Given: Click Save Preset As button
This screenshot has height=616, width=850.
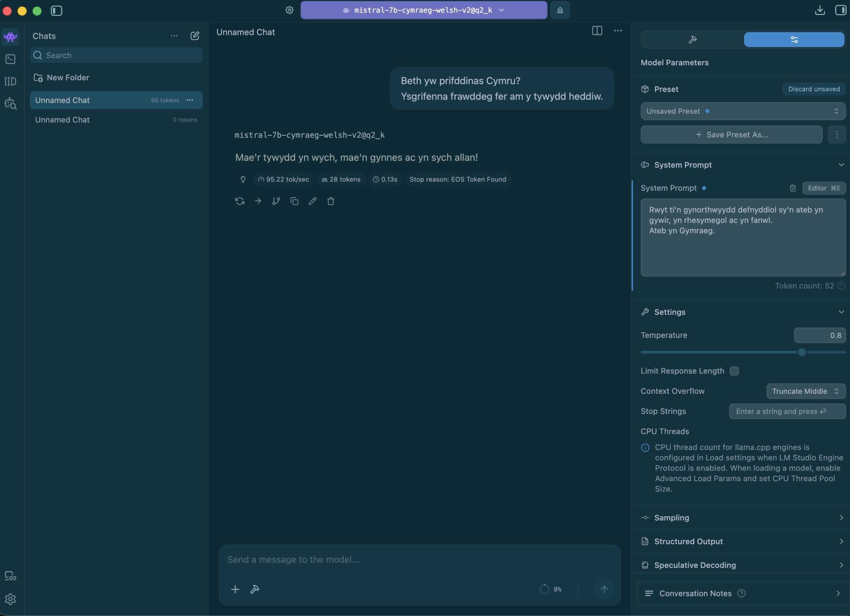Looking at the screenshot, I should [731, 135].
